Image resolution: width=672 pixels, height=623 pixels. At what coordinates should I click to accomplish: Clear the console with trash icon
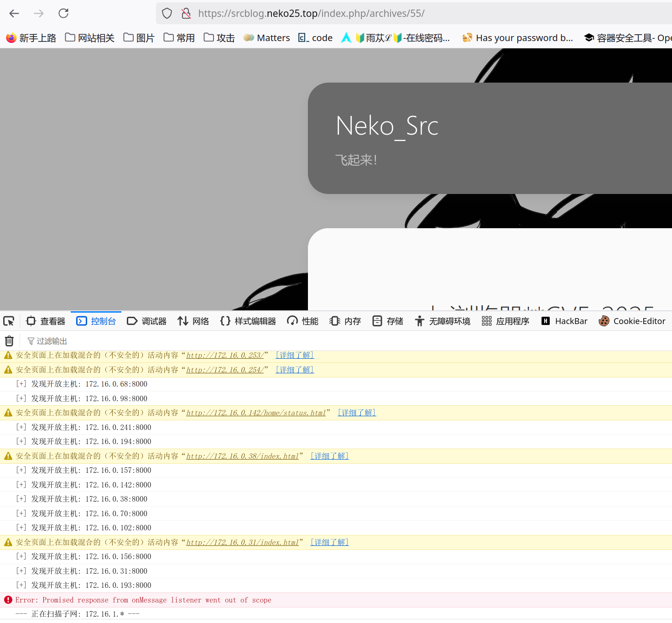pos(9,341)
